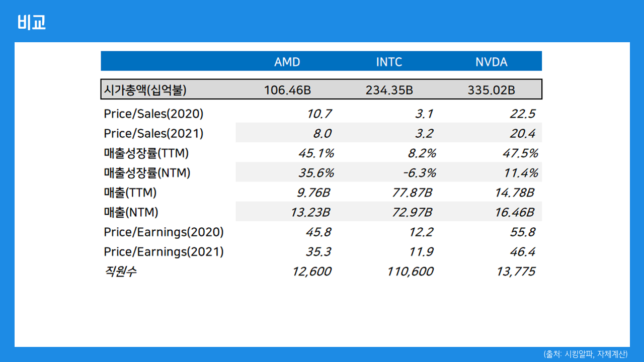Select AMD TTM growth 45.1%
The height and width of the screenshot is (362, 644).
316,153
